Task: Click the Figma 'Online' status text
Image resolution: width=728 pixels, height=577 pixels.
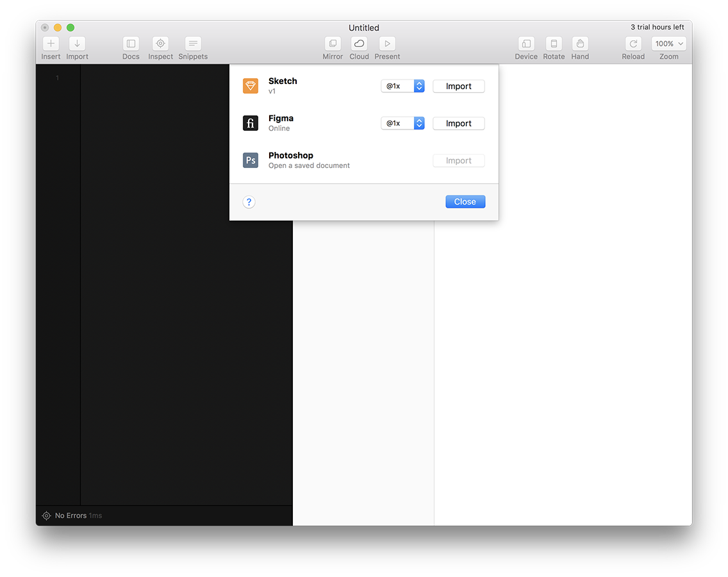Action: pyautogui.click(x=279, y=128)
